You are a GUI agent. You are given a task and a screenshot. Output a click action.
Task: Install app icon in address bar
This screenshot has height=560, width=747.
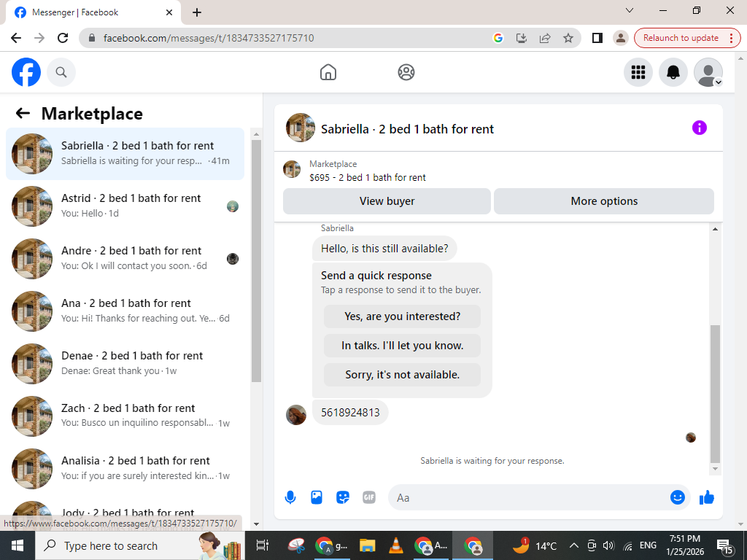tap(521, 38)
